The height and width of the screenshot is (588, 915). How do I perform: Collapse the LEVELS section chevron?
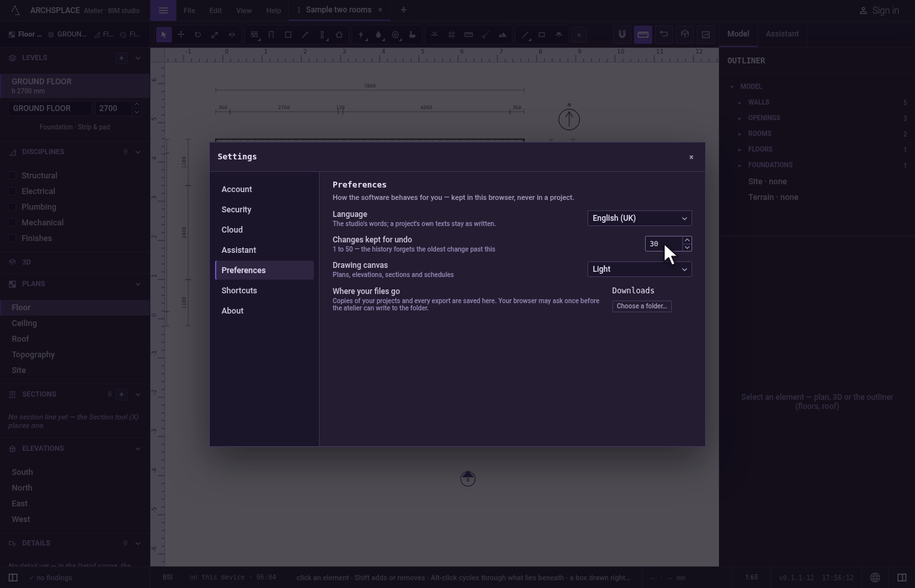point(137,57)
